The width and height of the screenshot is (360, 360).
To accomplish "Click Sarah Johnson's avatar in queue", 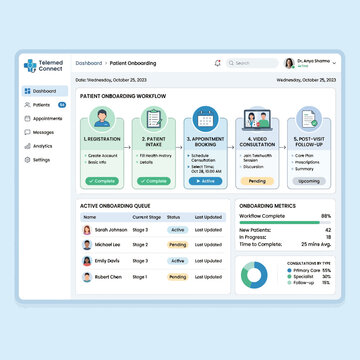I will (x=87, y=230).
